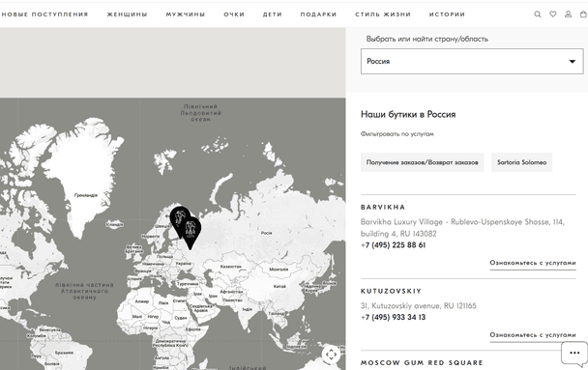Click the map geolocation crosshair button
Viewport: 588px width, 370px height.
pyautogui.click(x=331, y=354)
